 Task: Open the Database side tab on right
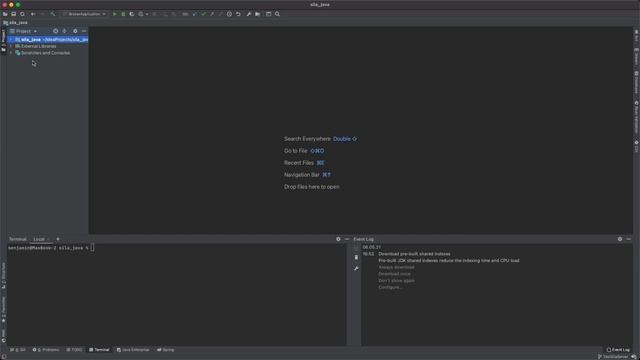(636, 82)
